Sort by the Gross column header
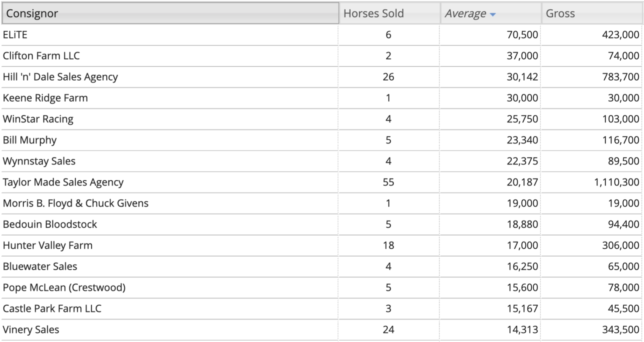The height and width of the screenshot is (342, 644). (592, 13)
